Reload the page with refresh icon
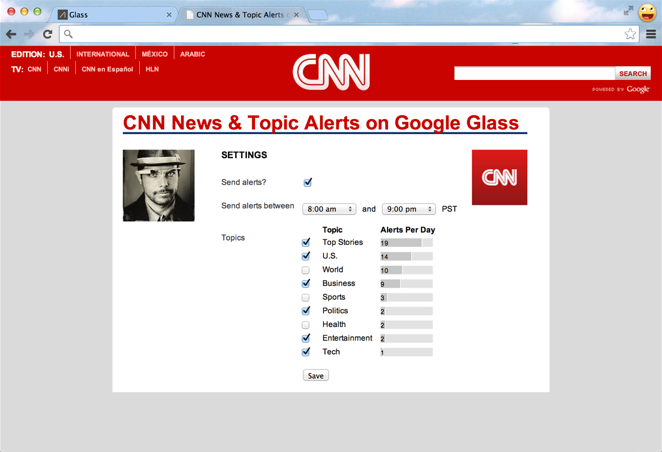The image size is (662, 452). coord(47,34)
